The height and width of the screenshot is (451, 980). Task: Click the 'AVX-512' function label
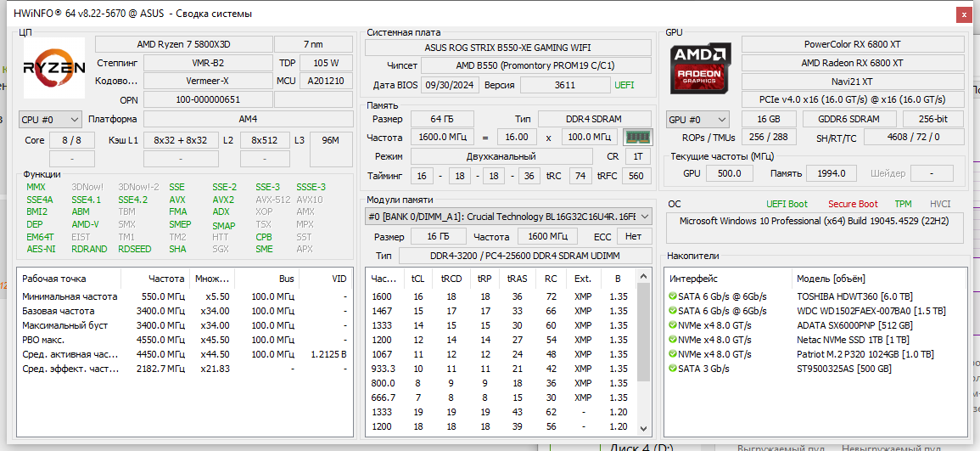272,200
